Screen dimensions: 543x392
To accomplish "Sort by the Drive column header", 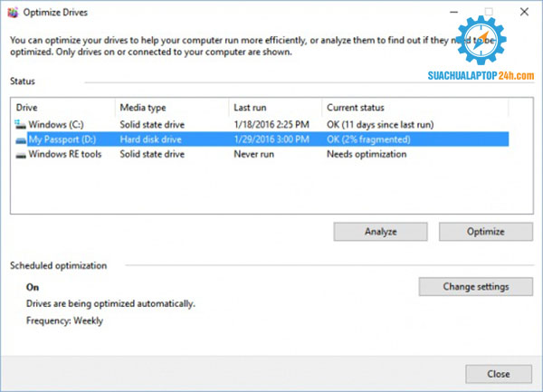I will coord(63,108).
